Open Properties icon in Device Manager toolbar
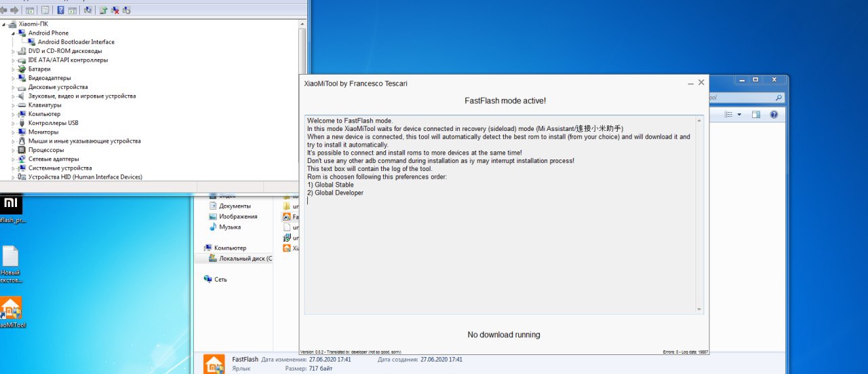 point(45,10)
